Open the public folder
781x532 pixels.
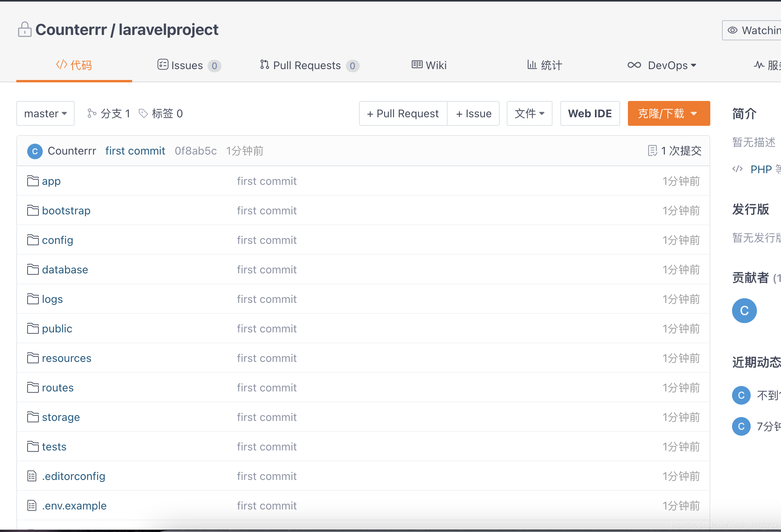[57, 329]
